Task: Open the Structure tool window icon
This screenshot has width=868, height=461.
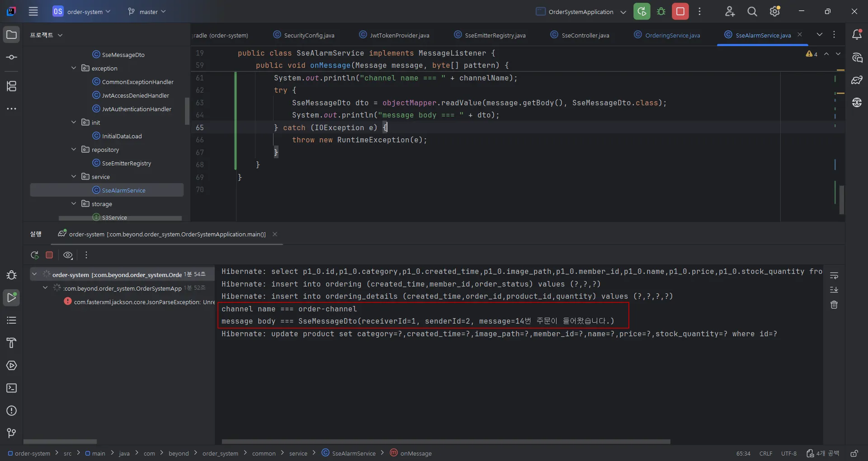Action: tap(12, 86)
